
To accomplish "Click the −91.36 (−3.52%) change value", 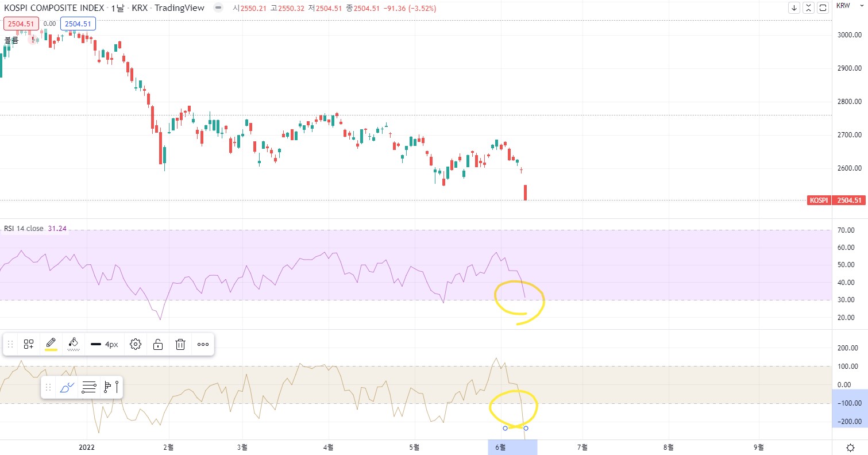I will coord(410,9).
